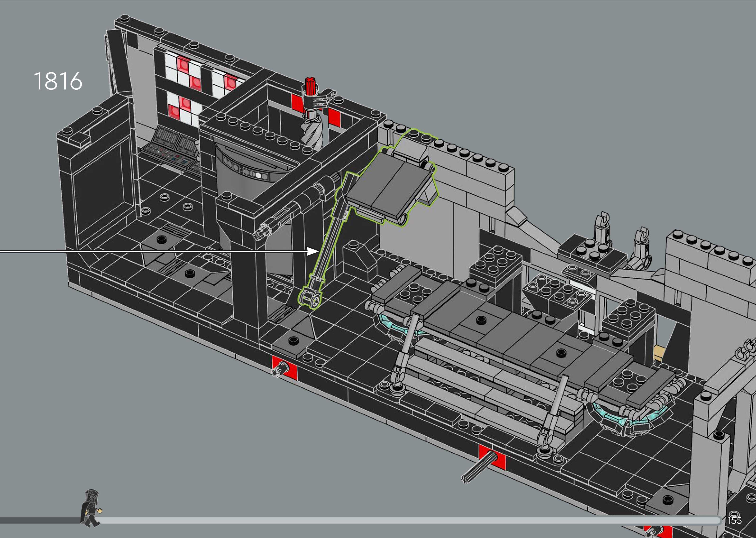Viewport: 756px width, 538px height.
Task: Click the red axle atop the drill
Action: (311, 86)
